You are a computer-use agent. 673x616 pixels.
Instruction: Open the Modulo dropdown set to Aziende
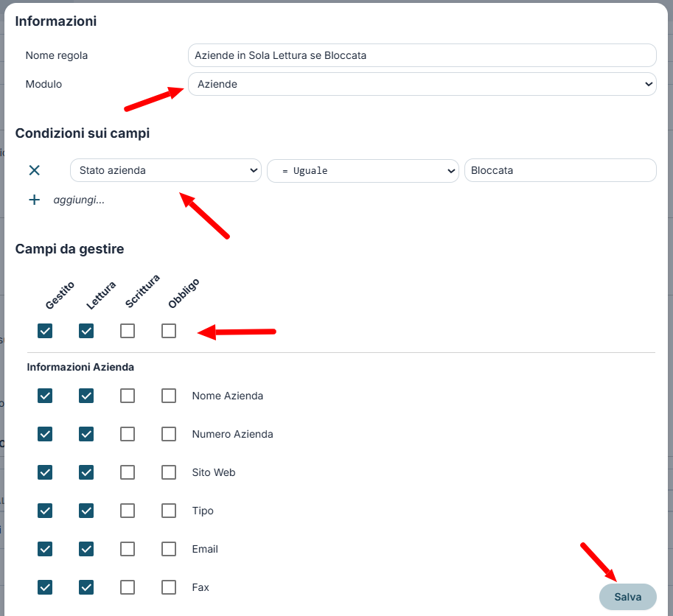[x=422, y=84]
